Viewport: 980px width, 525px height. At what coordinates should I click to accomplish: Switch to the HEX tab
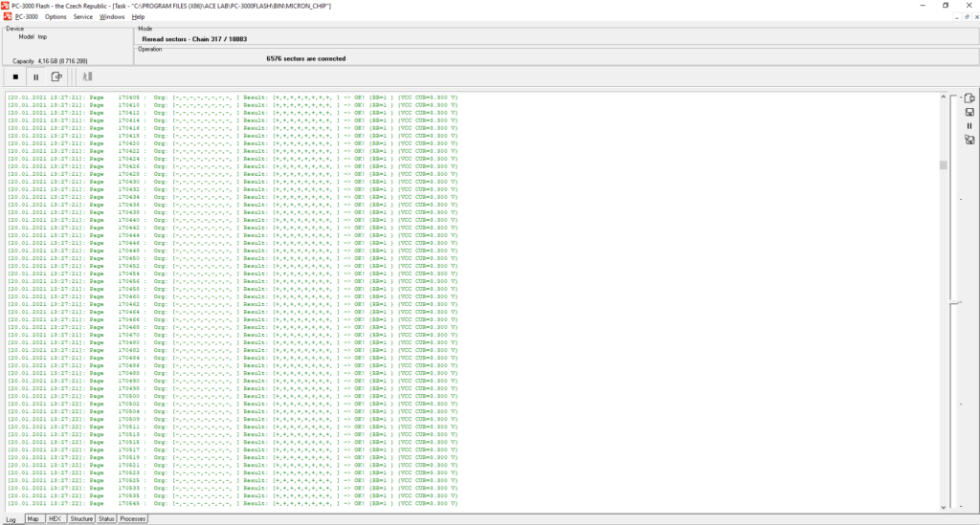click(56, 519)
